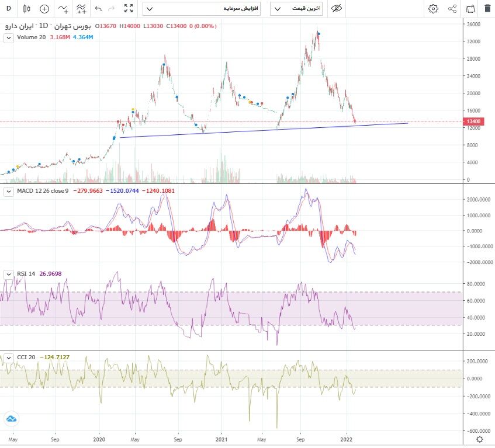
Task: Change the D timeframe interval button
Action: pyautogui.click(x=9, y=9)
